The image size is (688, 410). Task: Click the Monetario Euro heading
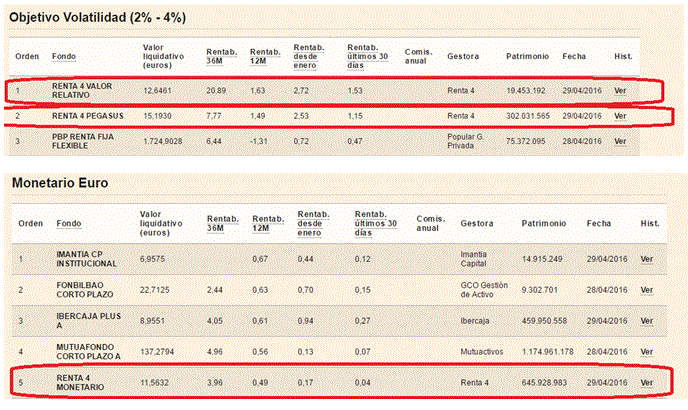pos(60,183)
